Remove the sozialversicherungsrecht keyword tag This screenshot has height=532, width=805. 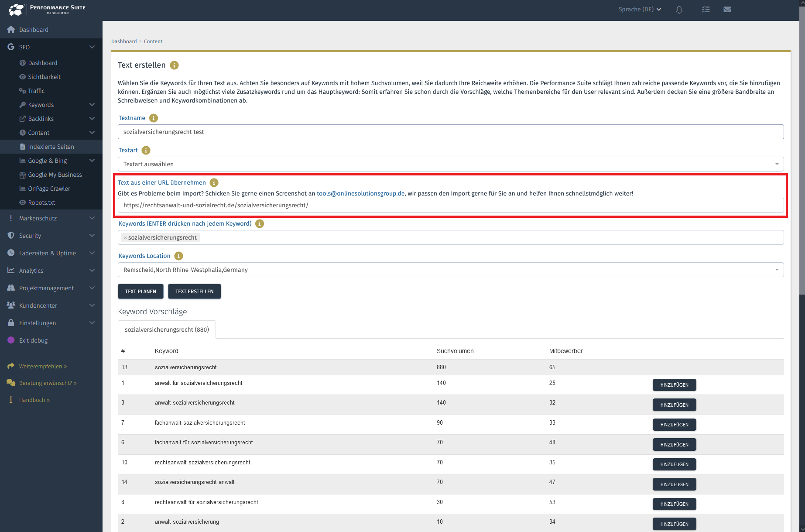[125, 238]
